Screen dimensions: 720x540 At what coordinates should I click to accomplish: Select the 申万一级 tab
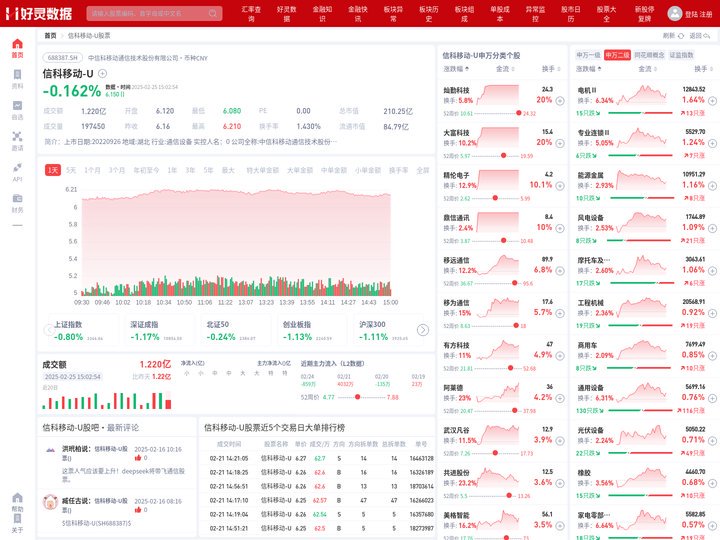[x=588, y=55]
